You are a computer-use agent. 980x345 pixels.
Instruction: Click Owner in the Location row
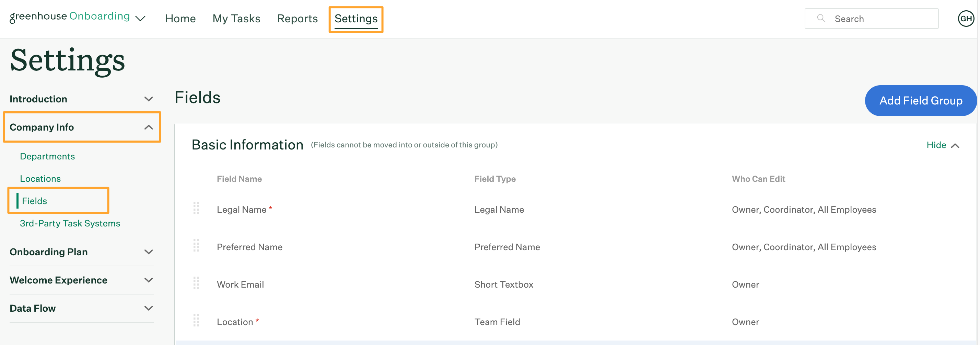745,322
